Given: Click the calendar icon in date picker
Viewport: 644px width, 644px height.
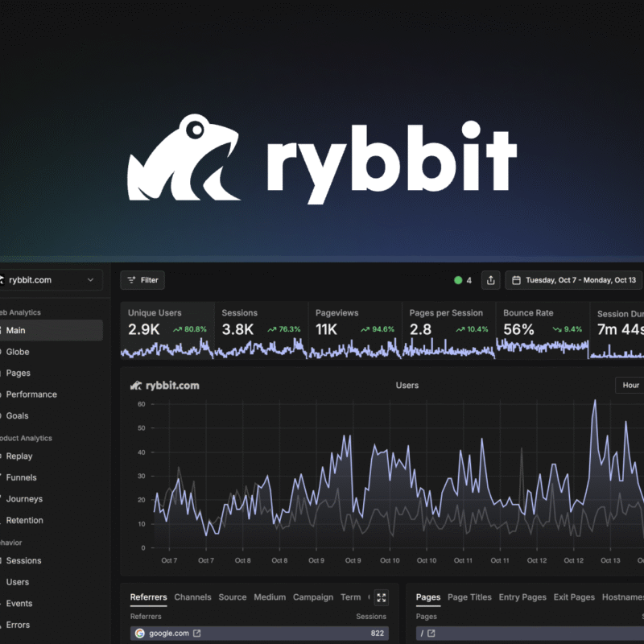Looking at the screenshot, I should [516, 280].
